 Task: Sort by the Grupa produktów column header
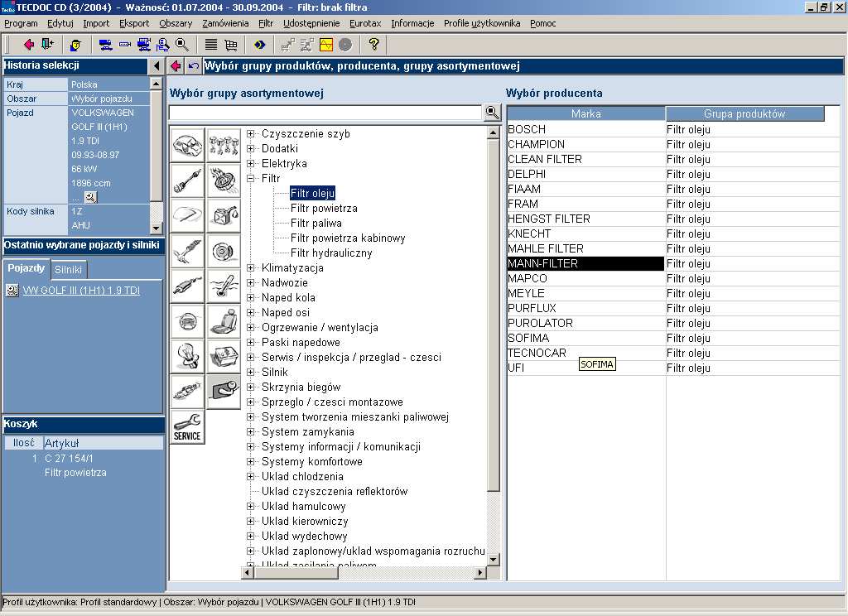(744, 113)
